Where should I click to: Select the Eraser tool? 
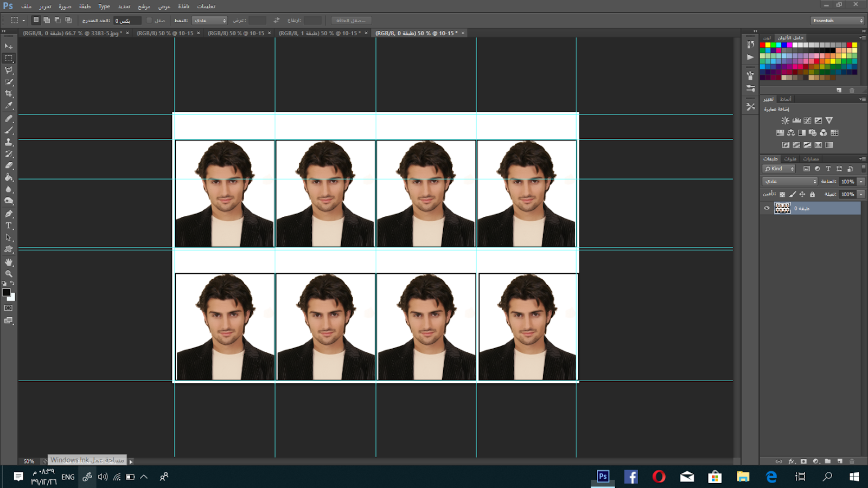click(x=9, y=165)
